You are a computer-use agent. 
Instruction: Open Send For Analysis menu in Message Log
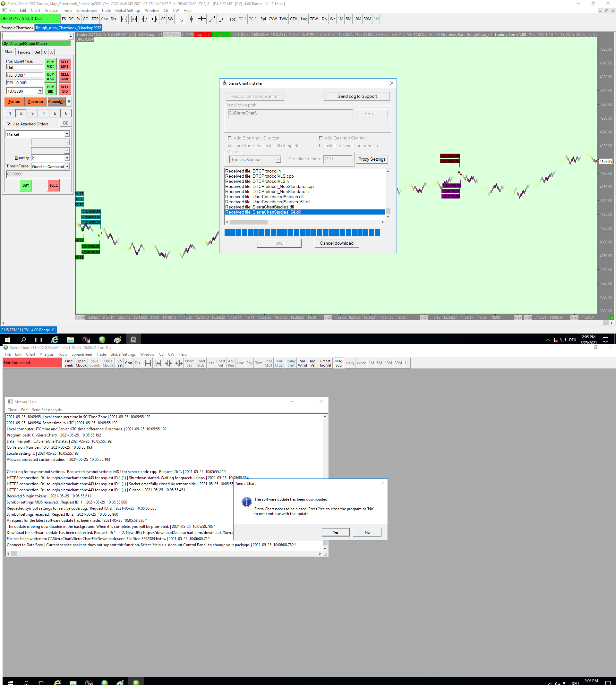(x=47, y=410)
